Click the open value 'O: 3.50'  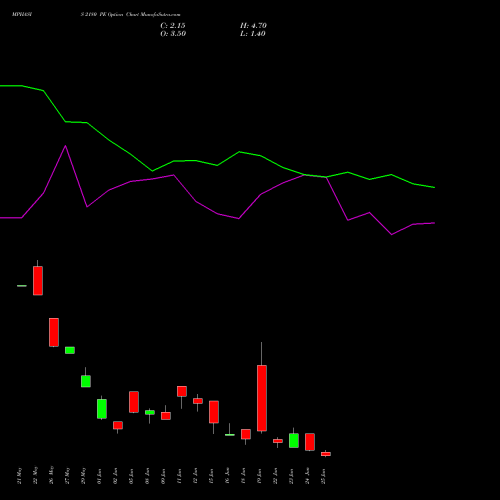(x=173, y=34)
